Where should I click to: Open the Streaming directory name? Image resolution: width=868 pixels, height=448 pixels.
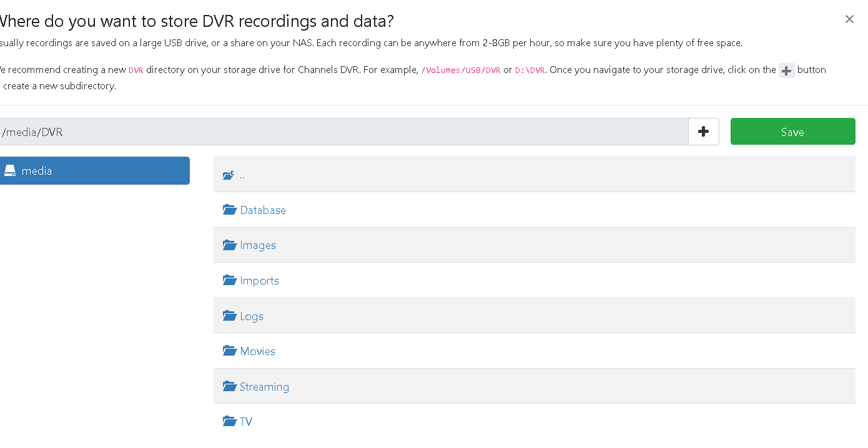264,387
